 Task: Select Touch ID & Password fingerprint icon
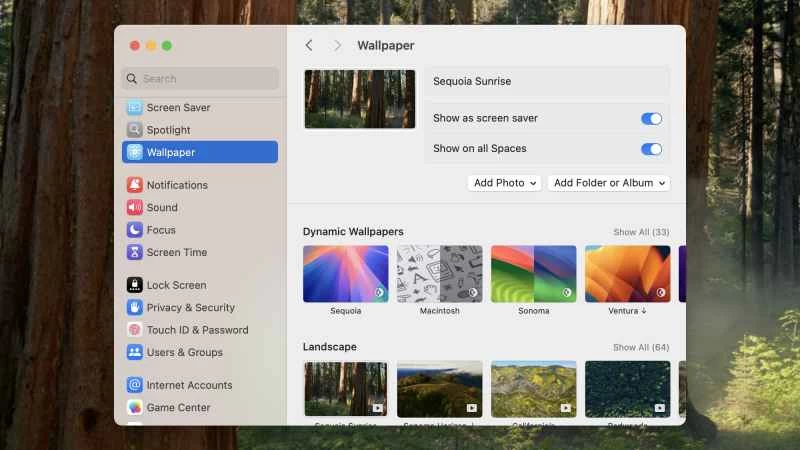(x=134, y=330)
